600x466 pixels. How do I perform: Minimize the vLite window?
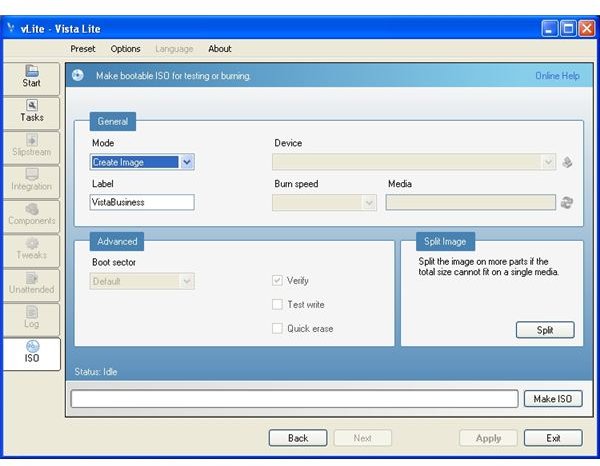pyautogui.click(x=549, y=28)
